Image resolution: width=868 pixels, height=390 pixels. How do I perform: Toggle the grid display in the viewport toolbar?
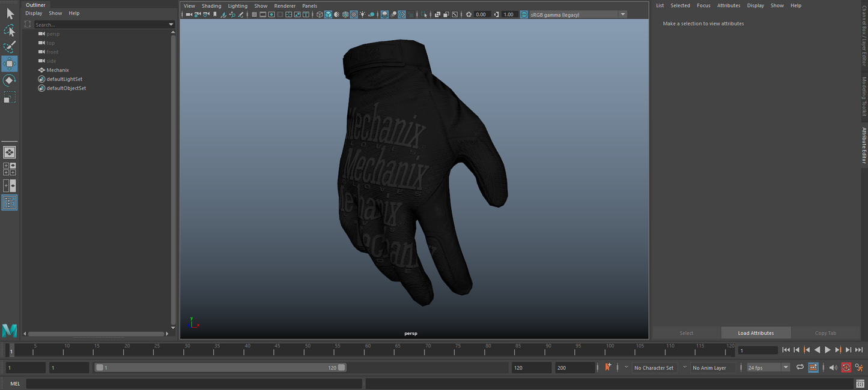[254, 14]
